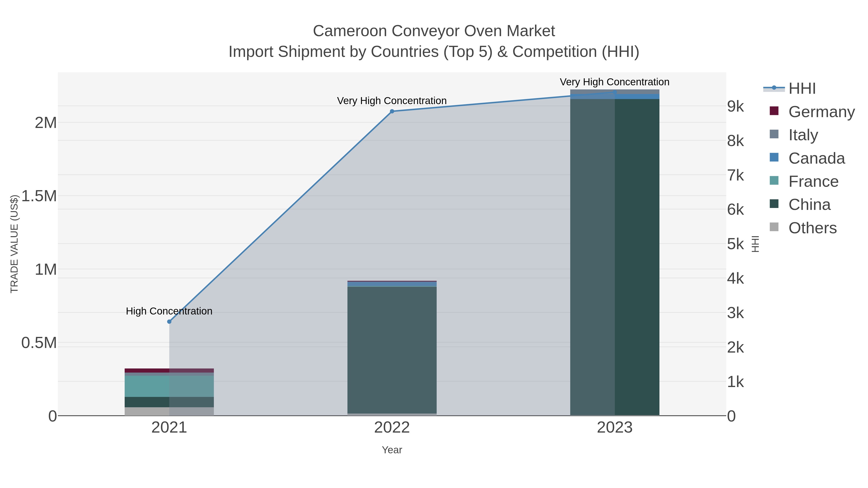
Task: Click the 'TRADE VALUE (US$)' axis title
Action: tap(14, 244)
